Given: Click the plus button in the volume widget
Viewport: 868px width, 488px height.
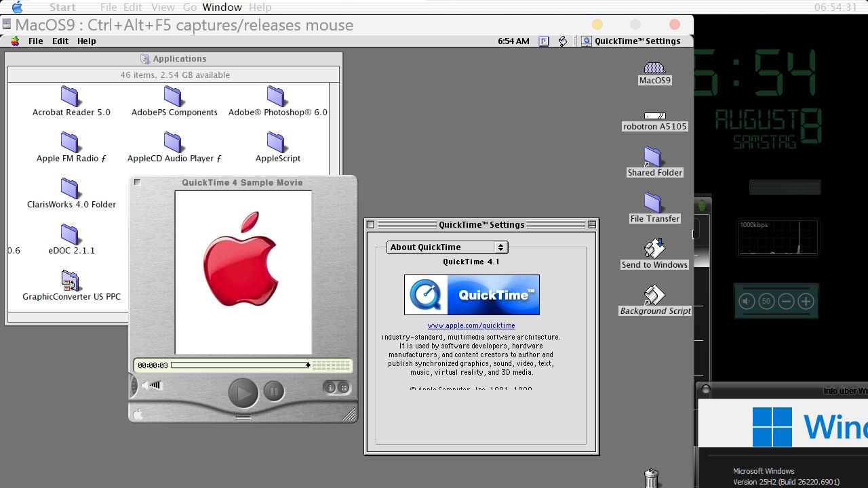Looking at the screenshot, I should pyautogui.click(x=806, y=302).
